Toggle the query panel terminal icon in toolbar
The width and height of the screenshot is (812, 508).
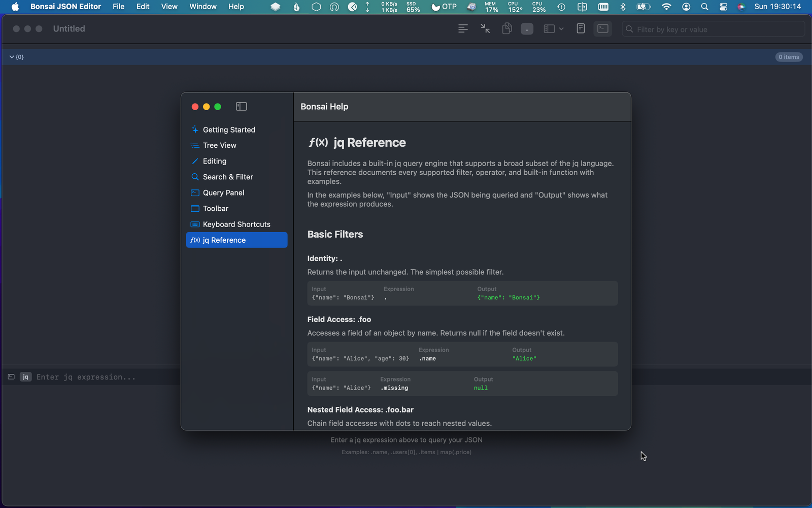[603, 29]
